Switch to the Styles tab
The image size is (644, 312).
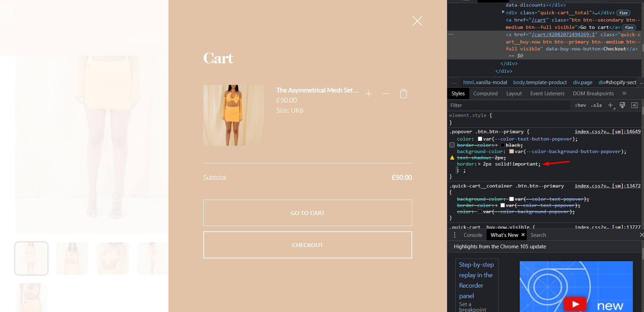point(458,93)
